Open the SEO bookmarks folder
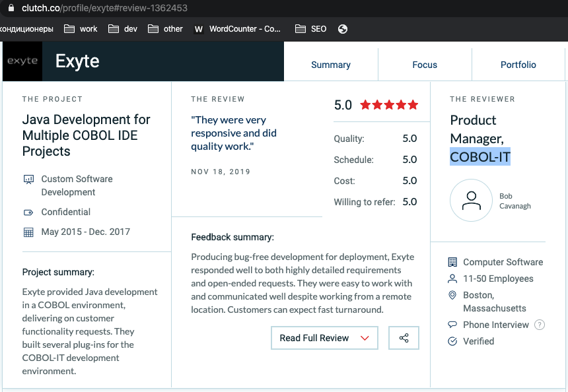Screen dimensions: 568x392 [x=311, y=29]
